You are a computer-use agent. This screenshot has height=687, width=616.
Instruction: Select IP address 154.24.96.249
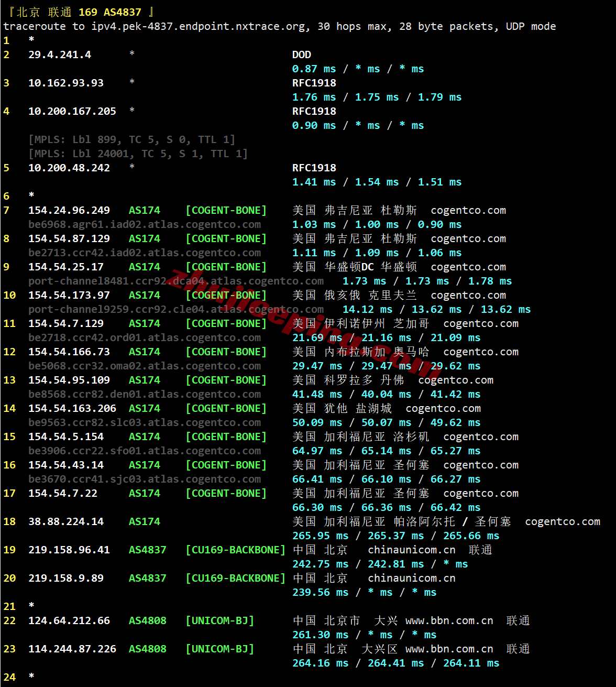pos(69,210)
